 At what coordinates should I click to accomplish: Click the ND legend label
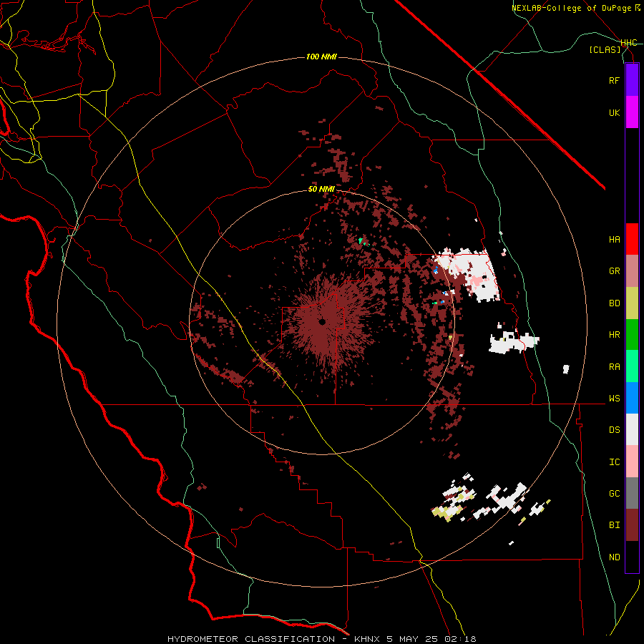614,557
